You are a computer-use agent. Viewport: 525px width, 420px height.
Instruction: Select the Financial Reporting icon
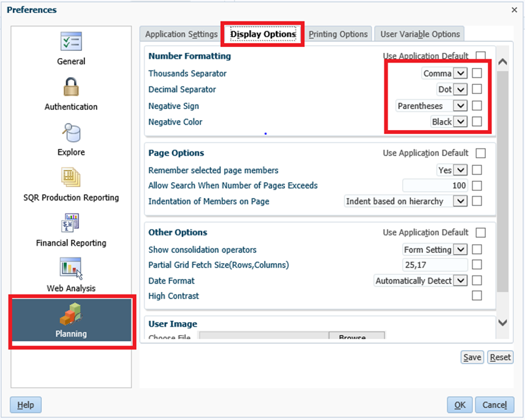[x=71, y=223]
